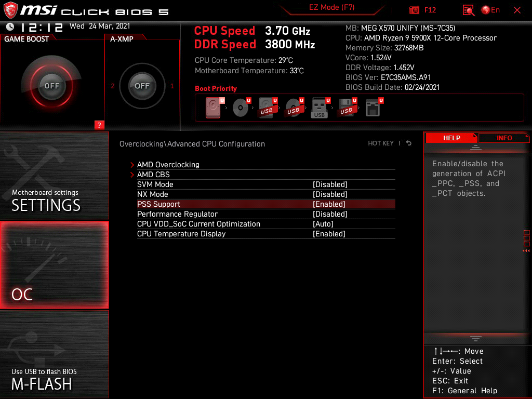Change language with the globe En icon

coord(490,10)
